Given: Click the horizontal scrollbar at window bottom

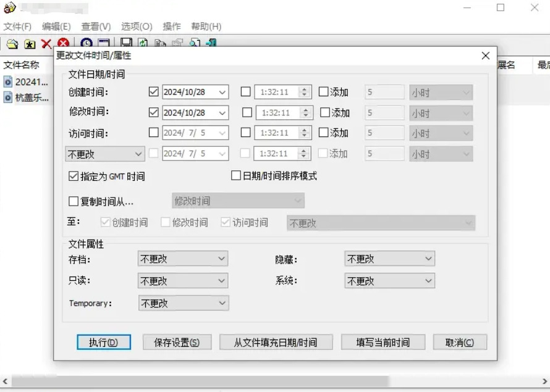Looking at the screenshot, I should coord(198,382).
